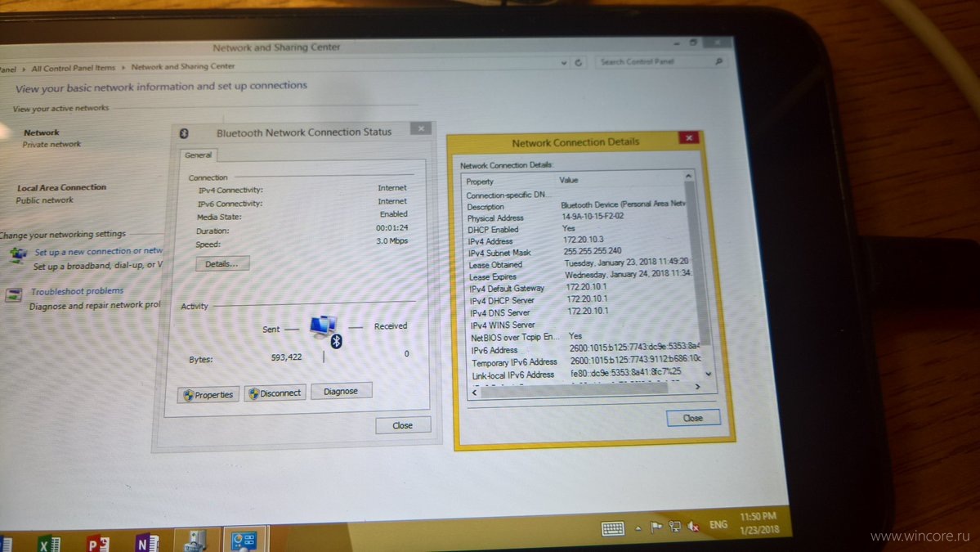Expand the address bar history dropdown
This screenshot has height=552, width=980.
[x=564, y=62]
